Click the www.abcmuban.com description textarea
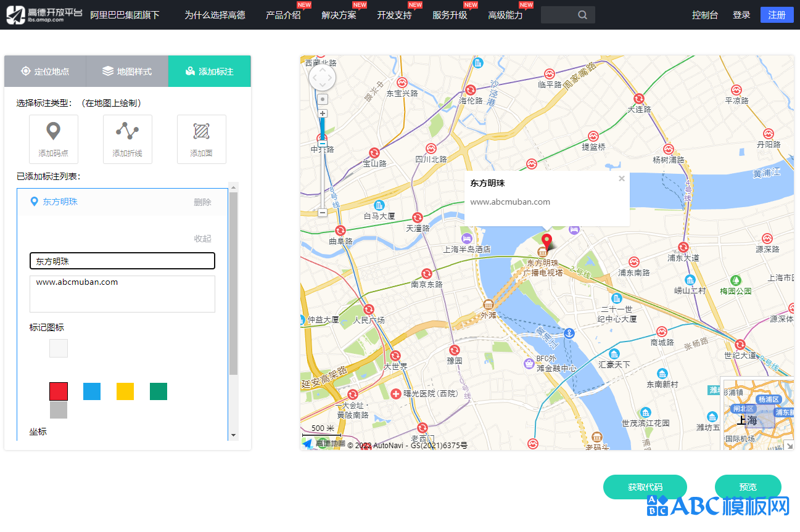This screenshot has width=800, height=532. [x=122, y=294]
